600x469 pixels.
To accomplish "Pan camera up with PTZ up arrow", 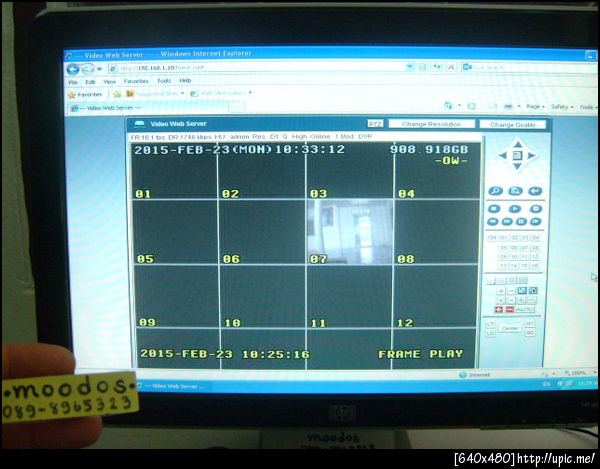I will [518, 145].
